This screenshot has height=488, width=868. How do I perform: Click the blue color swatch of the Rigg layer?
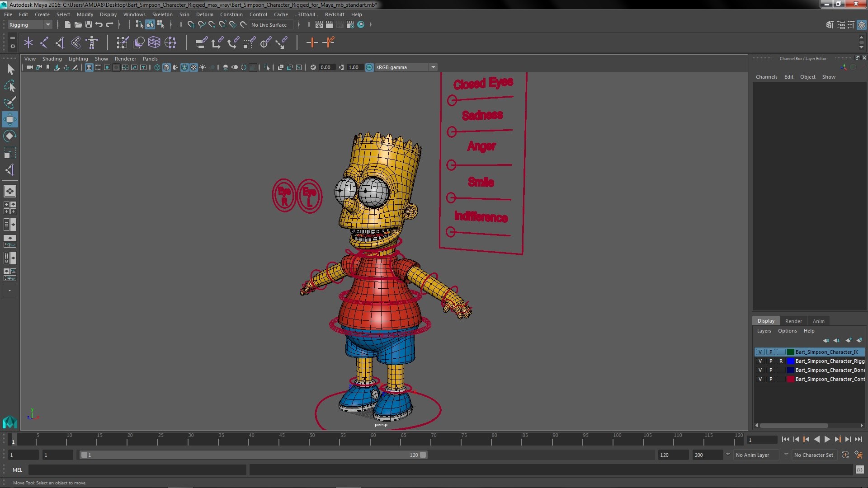tap(790, 361)
